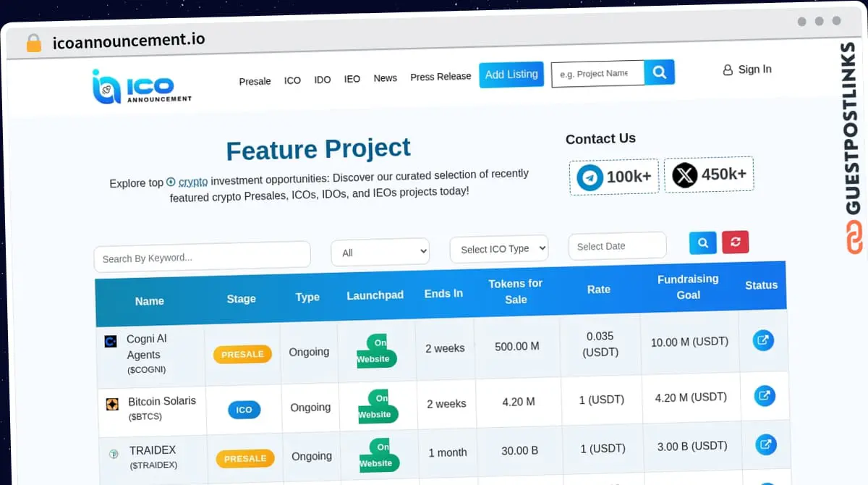Focus the Search By Keyword field
Image resolution: width=868 pixels, height=485 pixels.
203,256
